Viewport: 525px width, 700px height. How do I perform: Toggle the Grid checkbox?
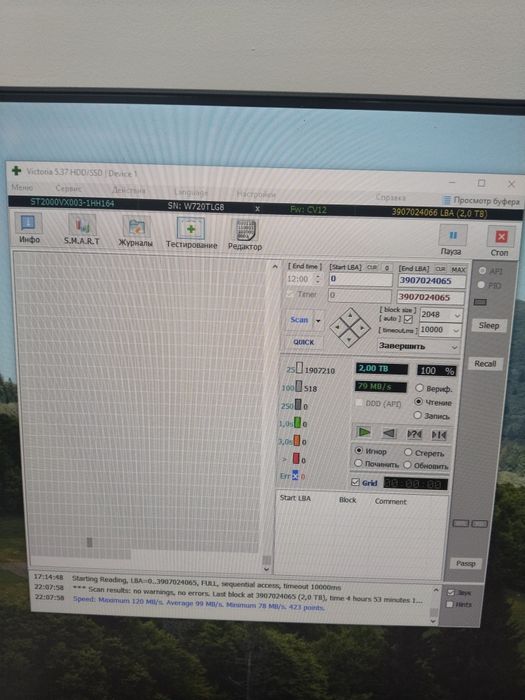pyautogui.click(x=355, y=482)
